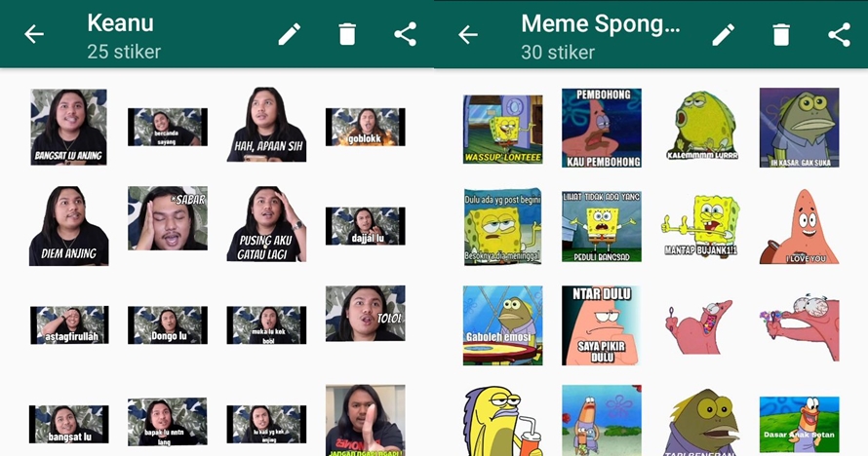This screenshot has height=456, width=868.
Task: Select the 'PEDULI BANGSAD' SpongeBob sticker
Action: 602,227
